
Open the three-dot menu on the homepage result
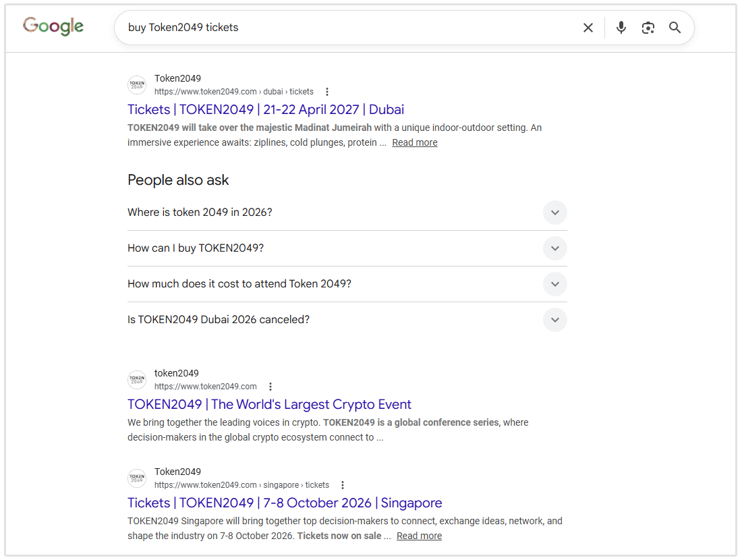click(270, 386)
